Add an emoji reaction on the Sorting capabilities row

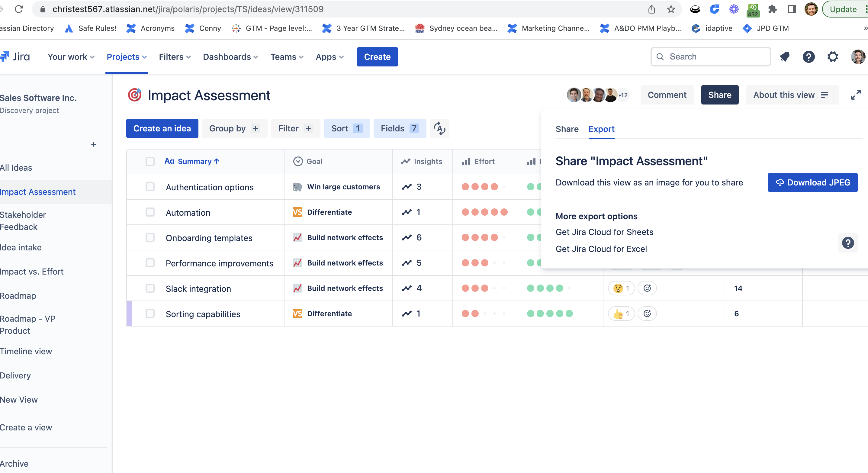(647, 313)
